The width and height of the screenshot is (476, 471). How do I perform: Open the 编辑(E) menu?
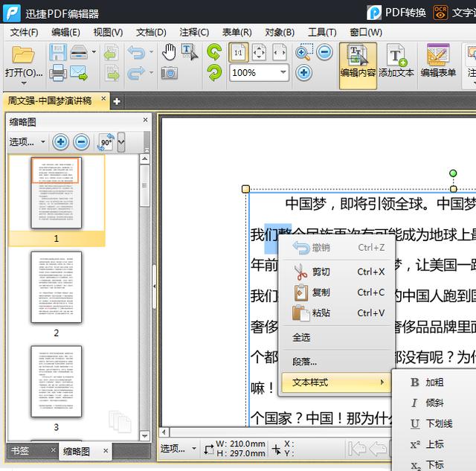(x=65, y=32)
